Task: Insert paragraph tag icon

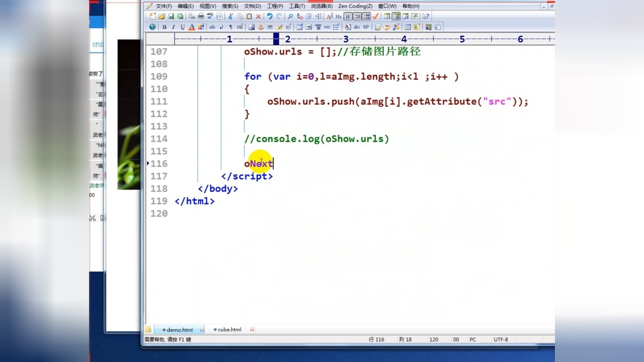Action: [230, 27]
